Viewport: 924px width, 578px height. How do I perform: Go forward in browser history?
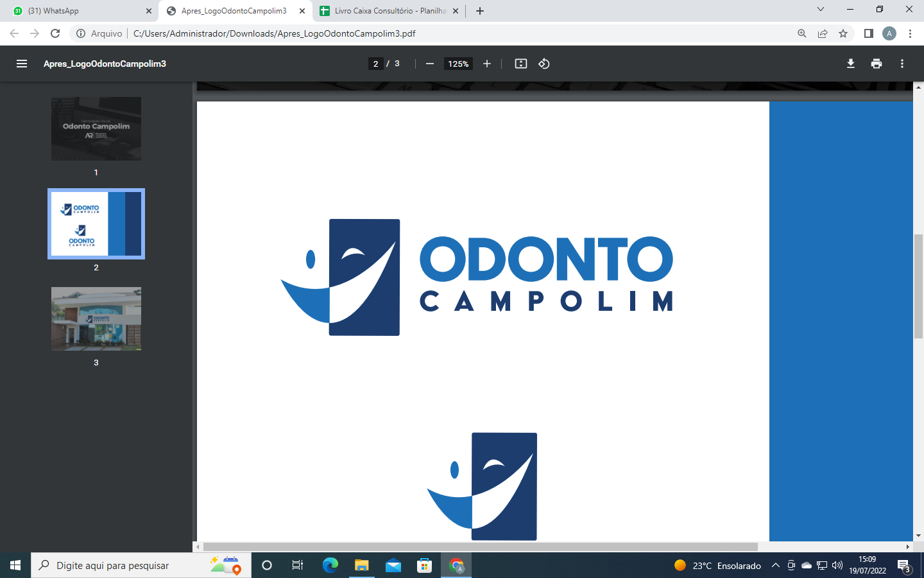point(35,33)
